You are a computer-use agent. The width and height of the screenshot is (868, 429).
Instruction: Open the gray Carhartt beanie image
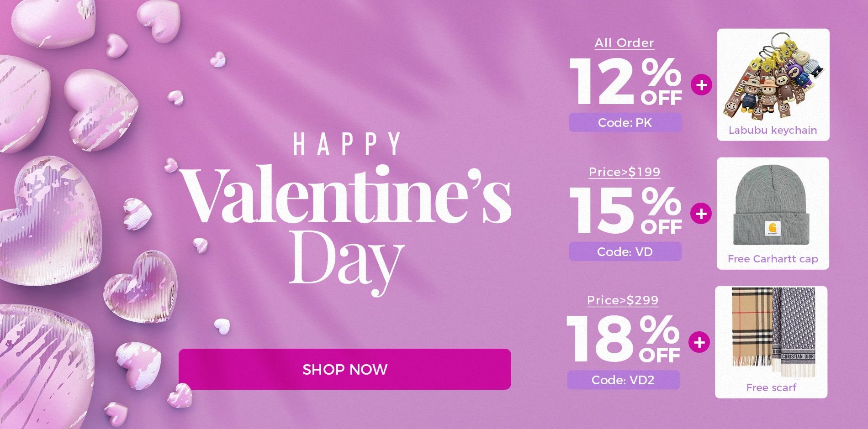(772, 206)
